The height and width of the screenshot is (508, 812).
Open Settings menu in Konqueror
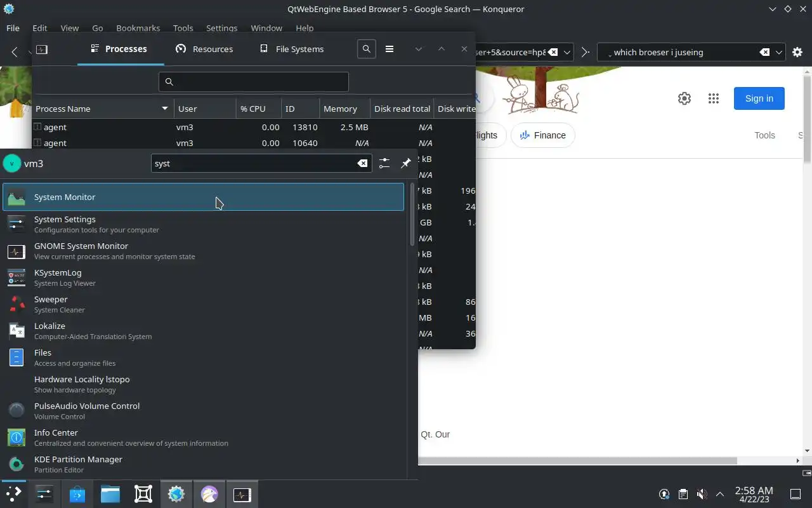[221, 28]
